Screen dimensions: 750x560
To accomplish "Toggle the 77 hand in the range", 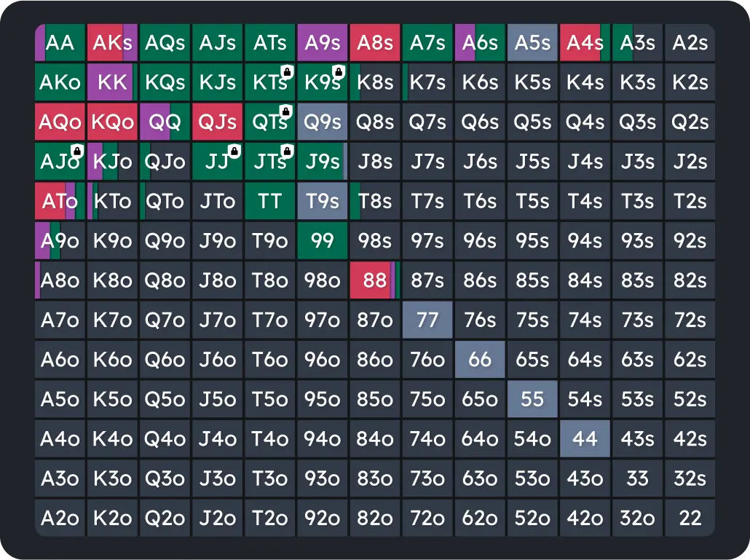I will click(427, 320).
